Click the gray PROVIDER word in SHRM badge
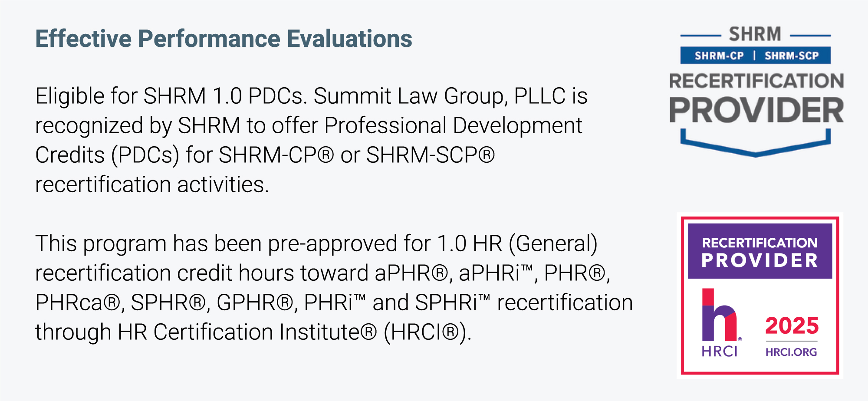 (756, 110)
